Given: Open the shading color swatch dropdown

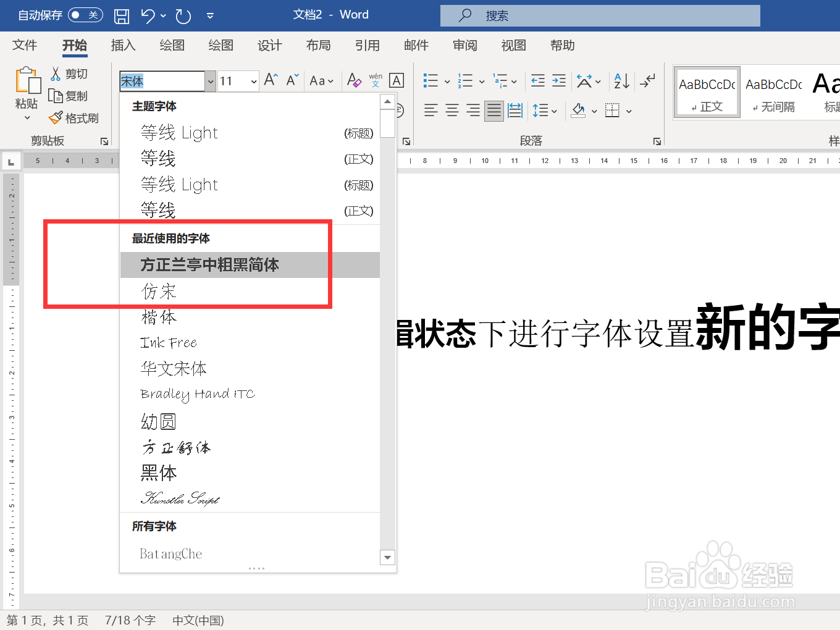Looking at the screenshot, I should pyautogui.click(x=594, y=110).
